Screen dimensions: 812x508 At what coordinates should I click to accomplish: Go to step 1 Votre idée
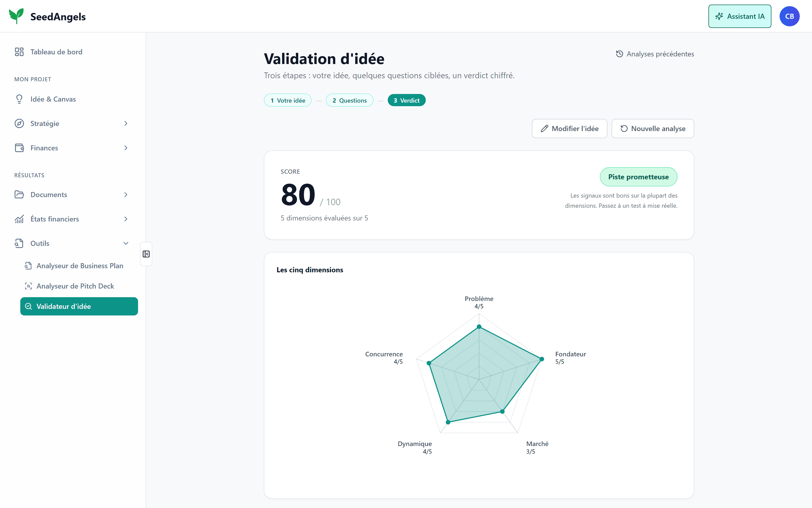287,100
